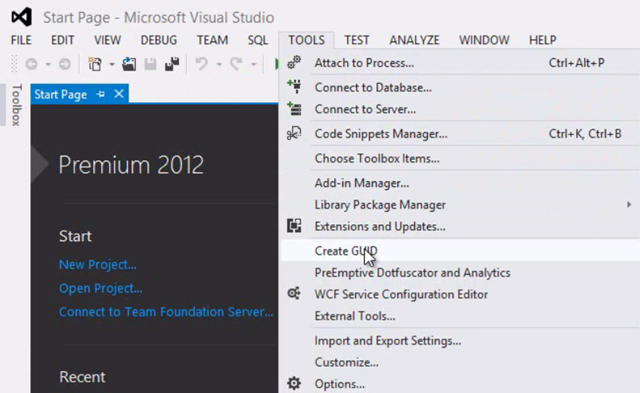Click the Save All toolbar icon

pyautogui.click(x=172, y=64)
